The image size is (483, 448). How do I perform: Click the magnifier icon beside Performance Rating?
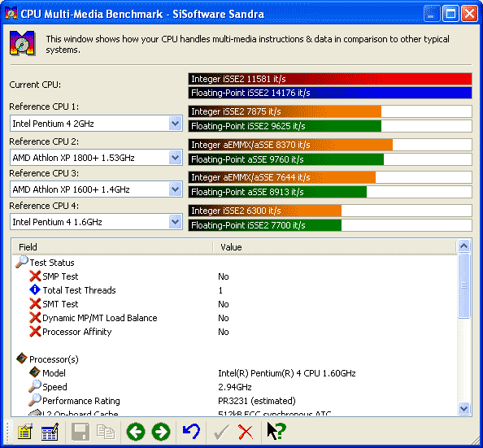coord(35,400)
